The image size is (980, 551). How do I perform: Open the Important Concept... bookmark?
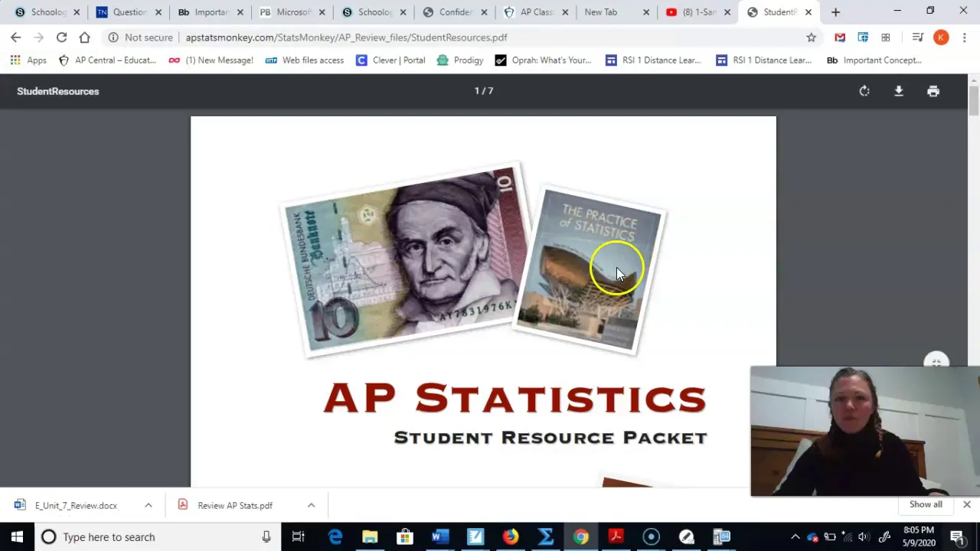click(x=874, y=60)
